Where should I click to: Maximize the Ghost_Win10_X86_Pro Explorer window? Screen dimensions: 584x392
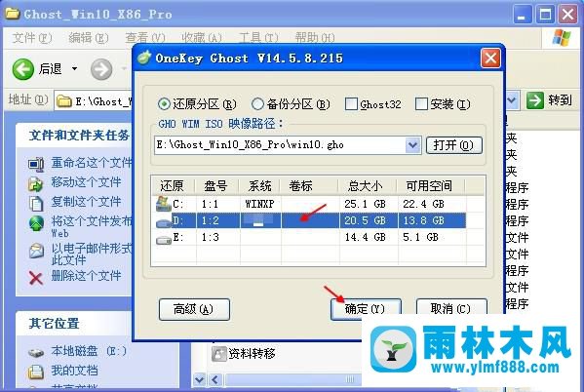545,15
